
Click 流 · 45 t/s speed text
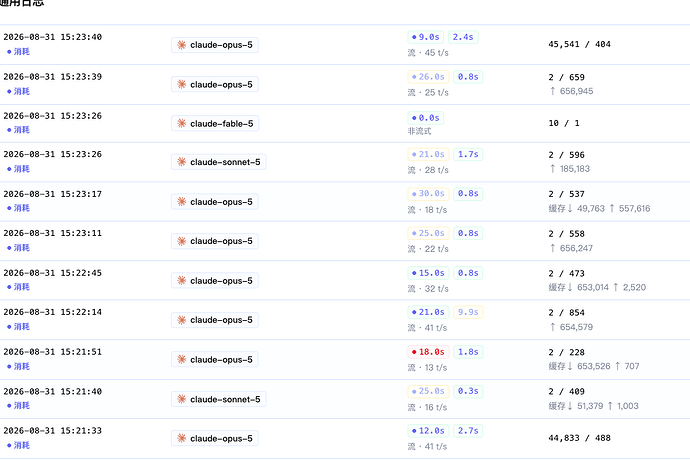pyautogui.click(x=428, y=53)
